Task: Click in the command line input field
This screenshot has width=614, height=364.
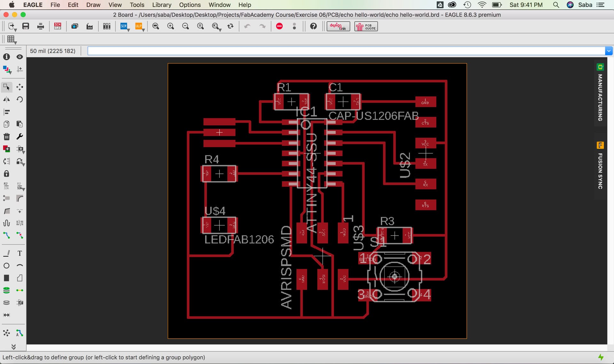Action: tap(346, 51)
